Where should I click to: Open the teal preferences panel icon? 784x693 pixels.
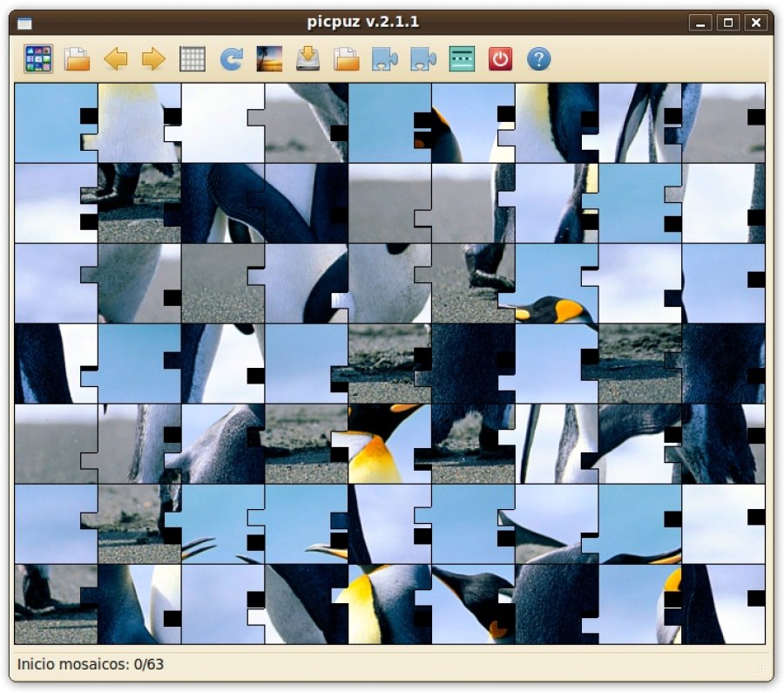coord(462,59)
